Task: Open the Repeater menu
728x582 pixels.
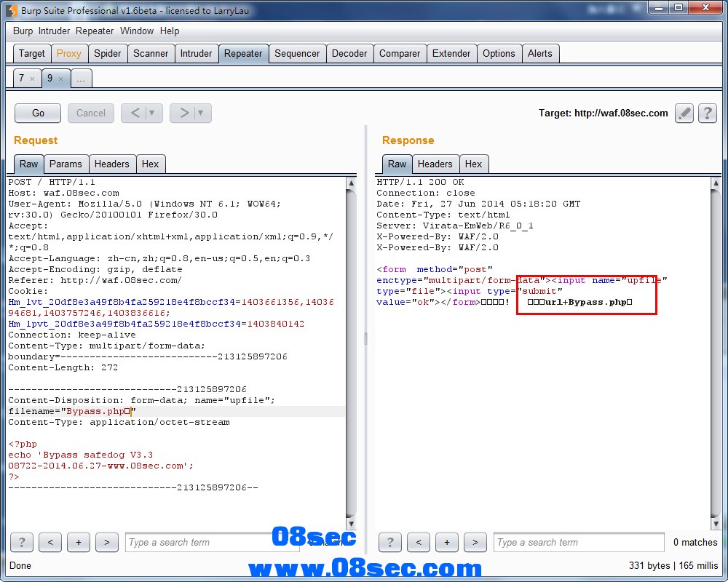Action: (x=95, y=31)
